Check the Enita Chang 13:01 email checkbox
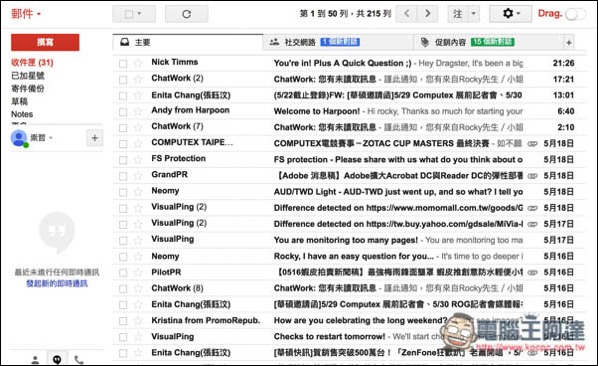Screen dimensions: 598x366 (123, 96)
